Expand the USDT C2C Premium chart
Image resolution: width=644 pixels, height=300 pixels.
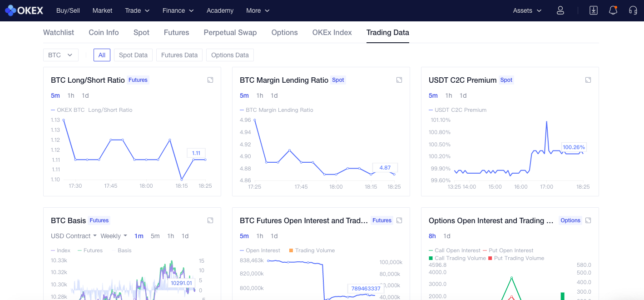(x=588, y=80)
